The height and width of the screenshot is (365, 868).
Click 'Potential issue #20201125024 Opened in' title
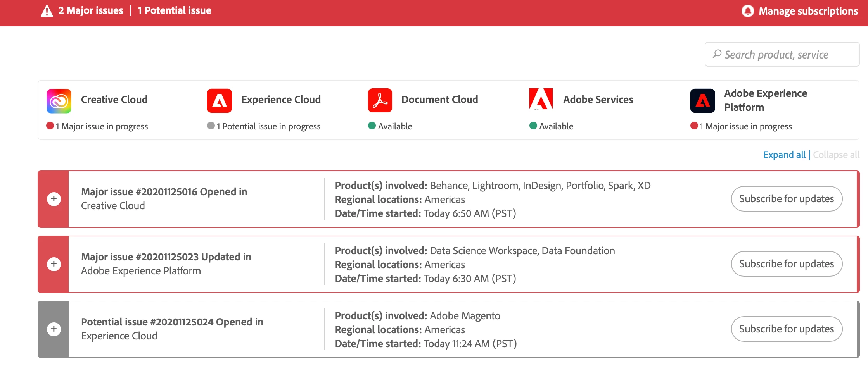pos(172,322)
